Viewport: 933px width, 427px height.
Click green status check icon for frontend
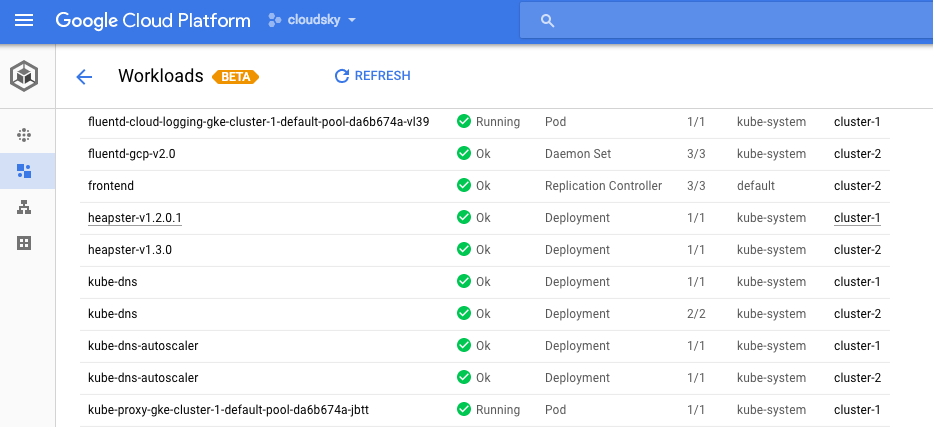tap(464, 186)
